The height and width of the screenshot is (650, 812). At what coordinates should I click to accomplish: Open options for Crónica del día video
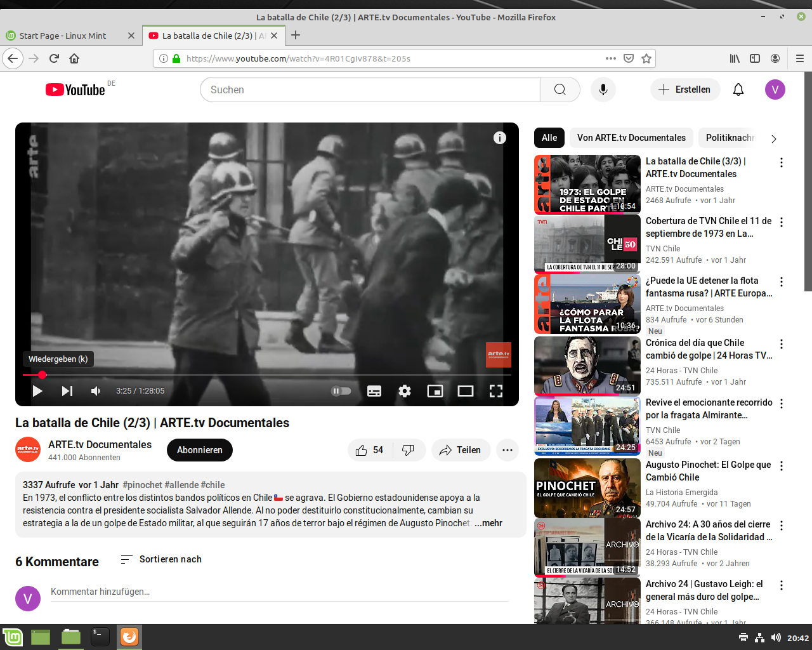pos(782,344)
